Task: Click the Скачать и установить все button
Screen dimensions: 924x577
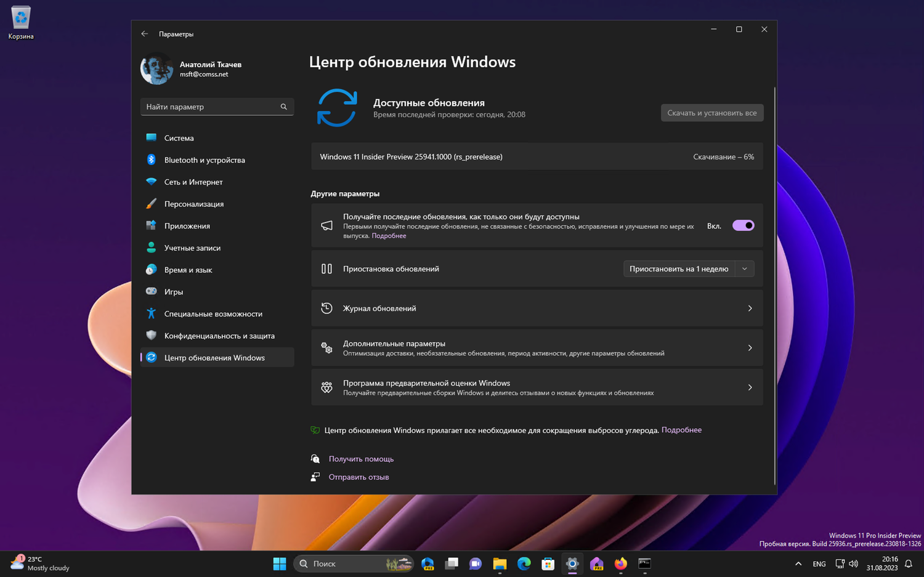Action: click(x=712, y=113)
